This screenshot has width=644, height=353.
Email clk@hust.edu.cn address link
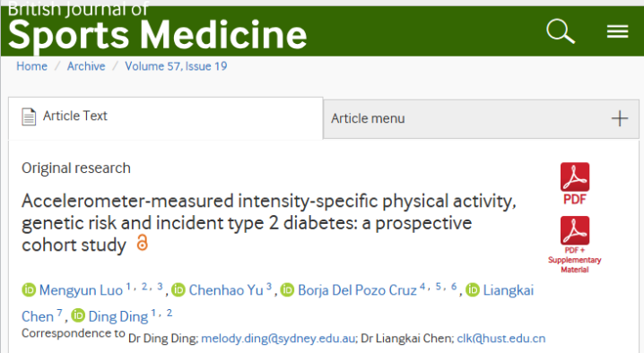pos(501,339)
